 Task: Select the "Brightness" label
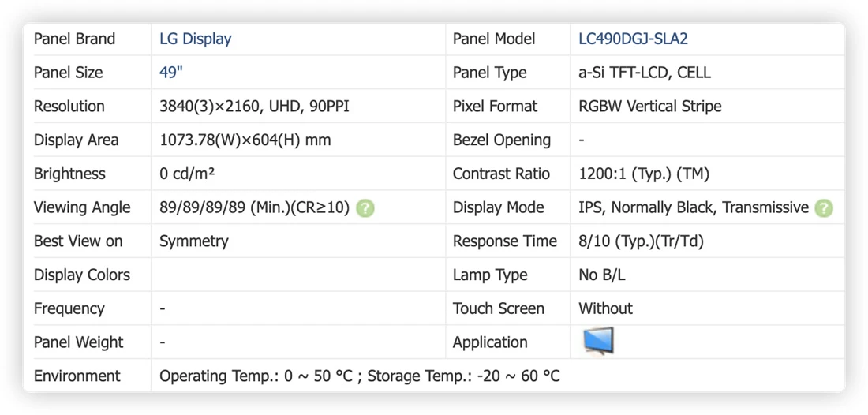[69, 174]
